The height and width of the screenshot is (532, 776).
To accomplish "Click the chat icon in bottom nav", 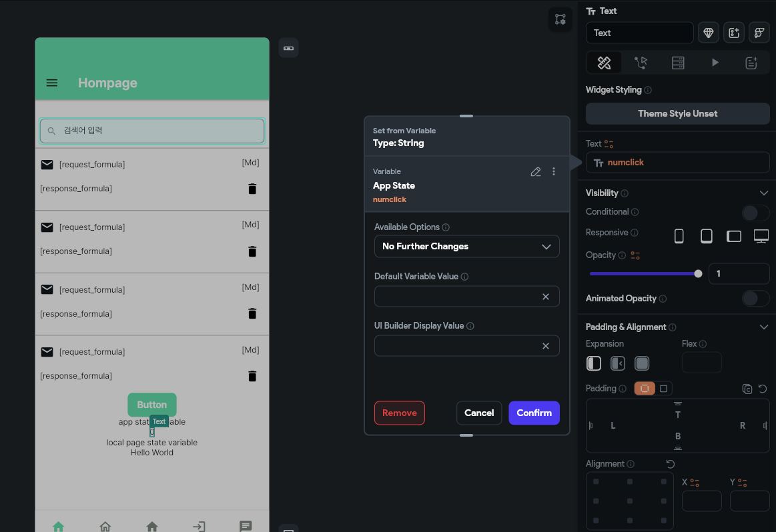I will (x=246, y=527).
